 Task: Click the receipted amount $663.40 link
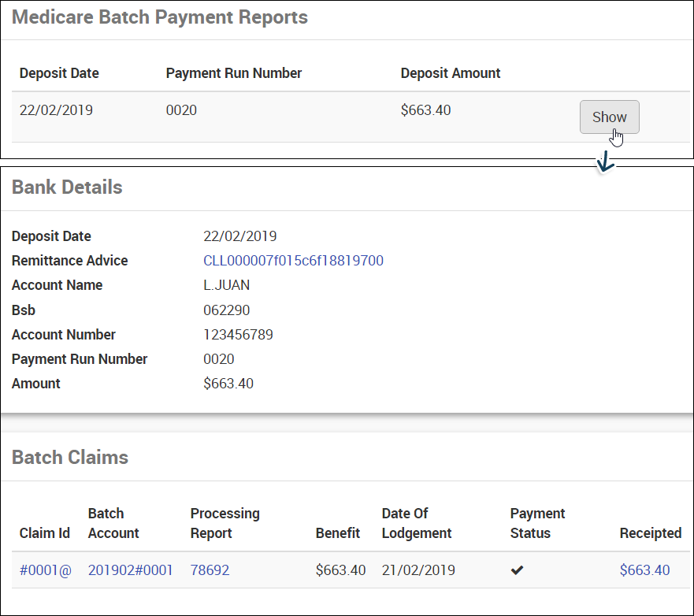tap(644, 570)
